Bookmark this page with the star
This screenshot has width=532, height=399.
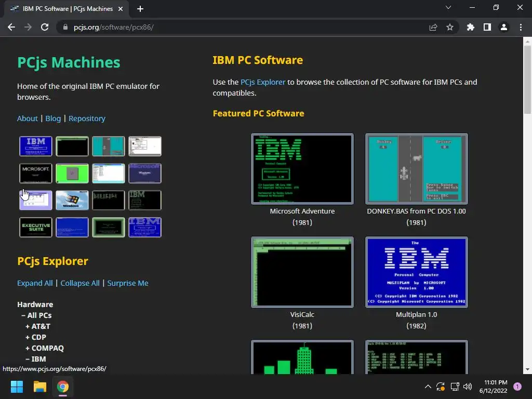(449, 27)
